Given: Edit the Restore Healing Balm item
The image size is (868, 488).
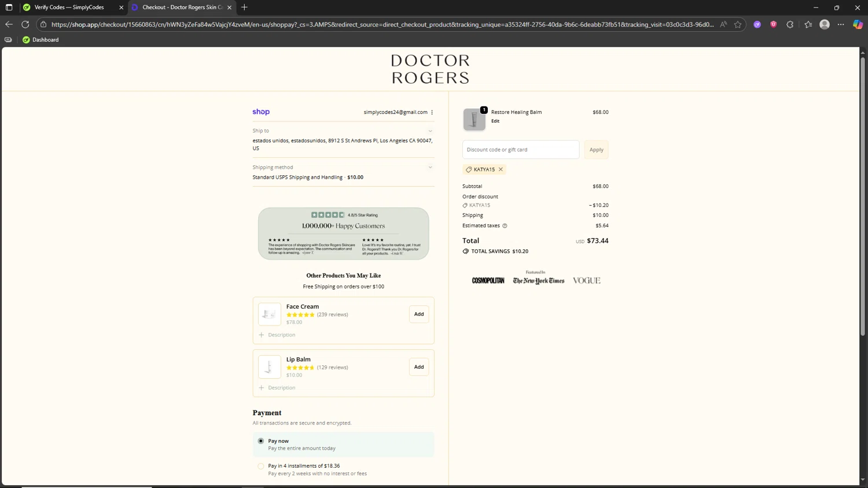Looking at the screenshot, I should 495,121.
